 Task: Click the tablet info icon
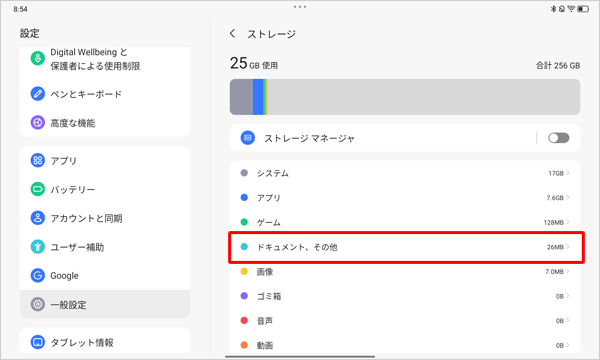pyautogui.click(x=38, y=342)
